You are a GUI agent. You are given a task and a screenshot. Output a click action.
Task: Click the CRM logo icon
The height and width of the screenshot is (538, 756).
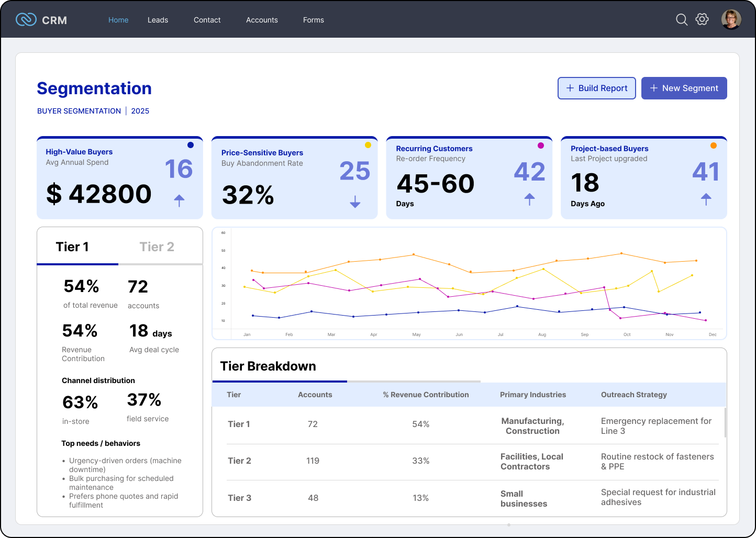[x=26, y=20]
